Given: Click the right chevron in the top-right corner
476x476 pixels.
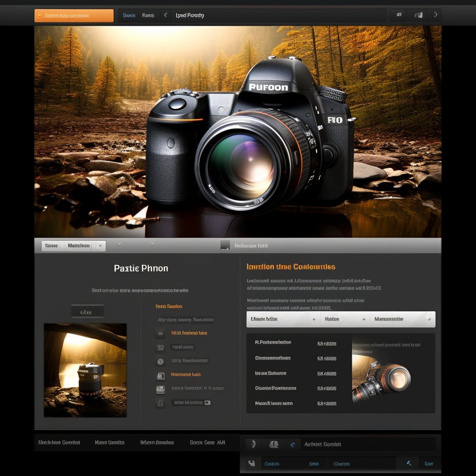Looking at the screenshot, I should point(435,15).
